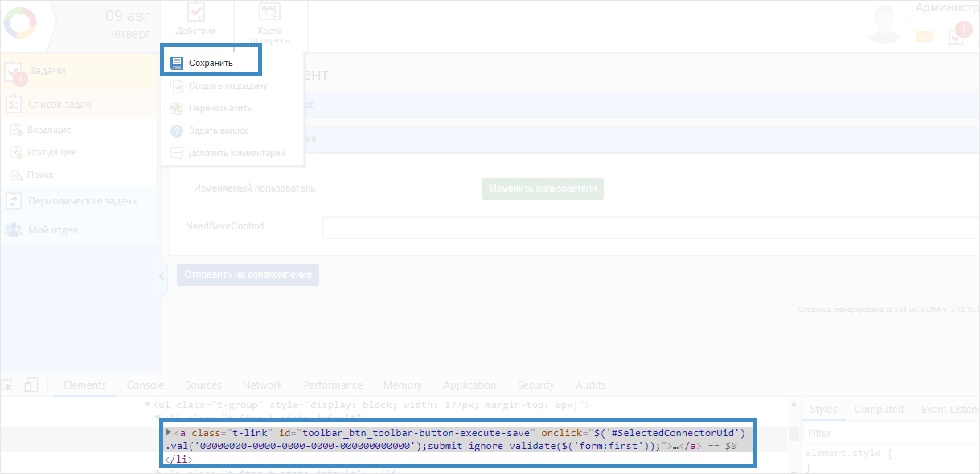Click the Карта процесса toolbar icon
This screenshot has height=474, width=980.
270,23
